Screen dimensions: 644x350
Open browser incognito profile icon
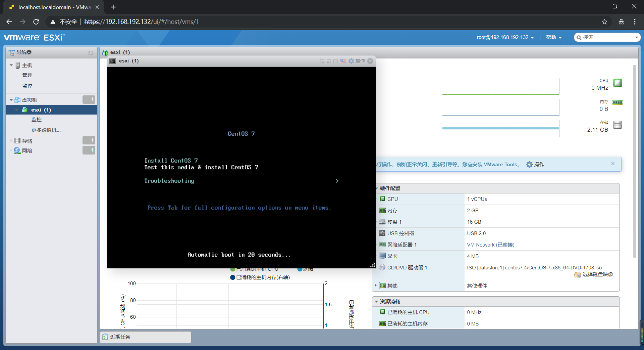tap(621, 22)
